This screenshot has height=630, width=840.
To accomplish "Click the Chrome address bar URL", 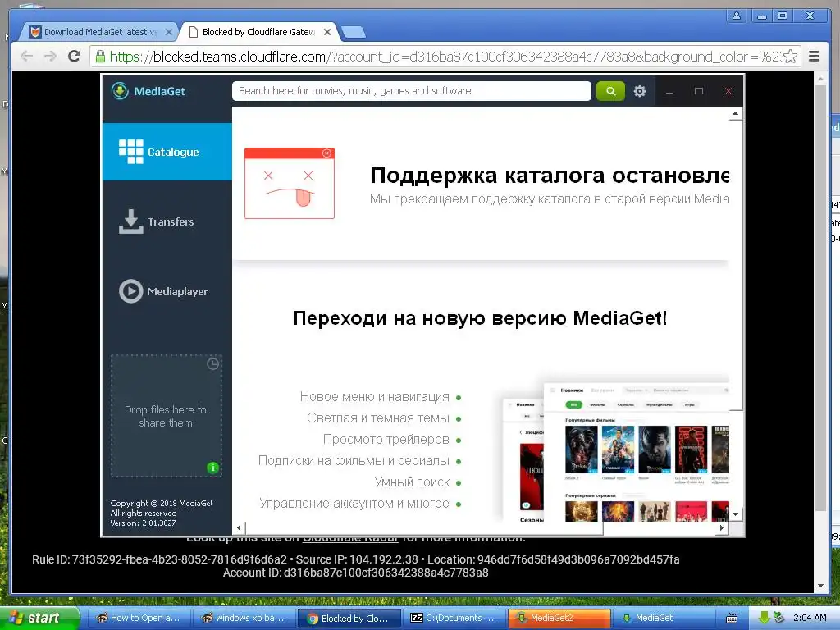I will [445, 57].
